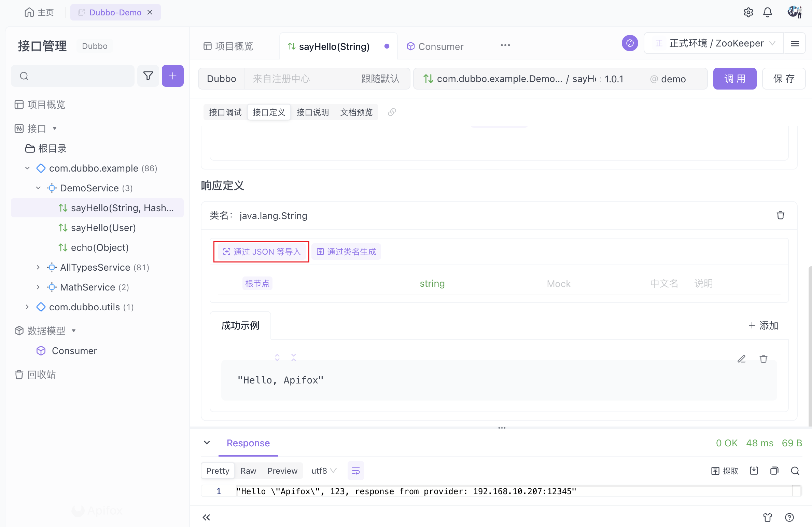
Task: Open settings gear icon at top right
Action: tap(748, 12)
